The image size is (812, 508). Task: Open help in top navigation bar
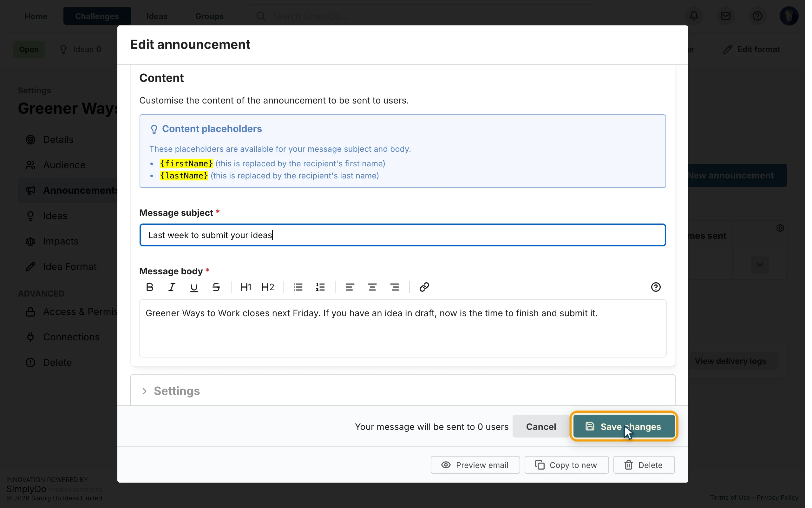click(757, 16)
